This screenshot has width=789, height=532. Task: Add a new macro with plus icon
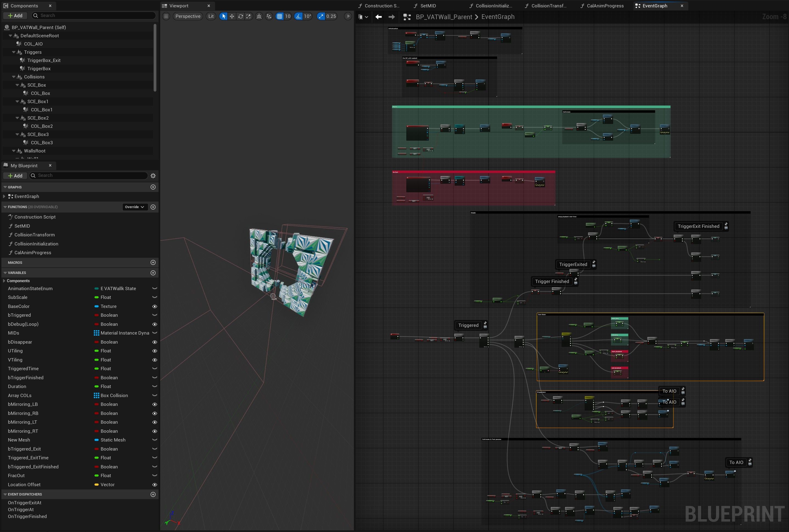click(153, 263)
